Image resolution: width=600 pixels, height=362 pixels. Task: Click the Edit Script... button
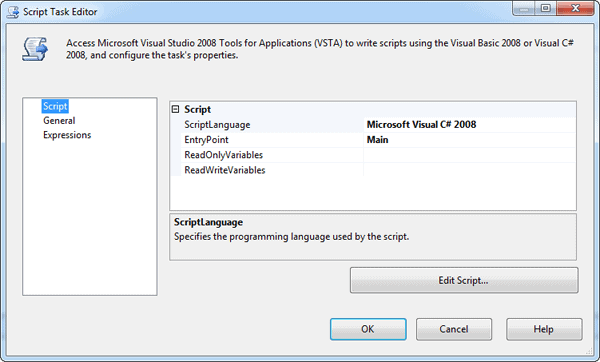coord(464,280)
